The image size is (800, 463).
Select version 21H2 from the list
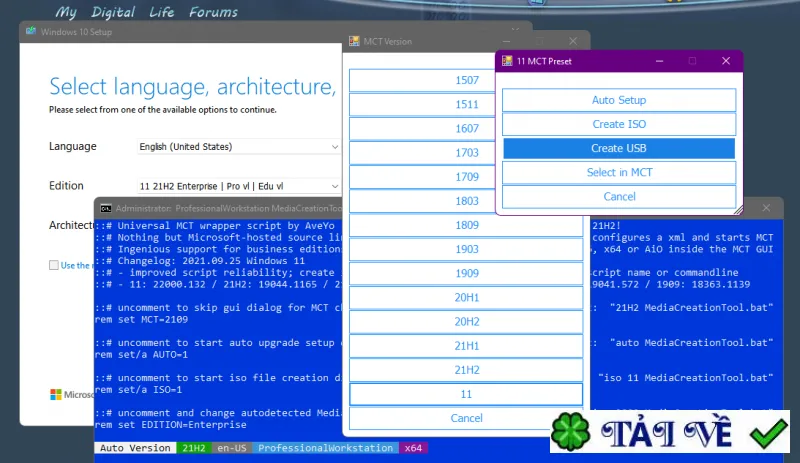point(466,370)
